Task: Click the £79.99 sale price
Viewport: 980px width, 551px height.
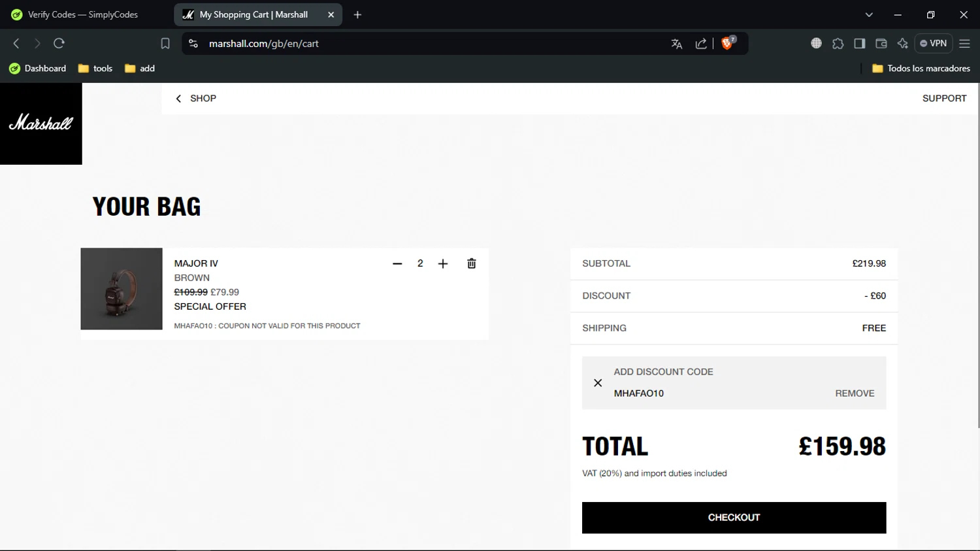Action: tap(225, 292)
